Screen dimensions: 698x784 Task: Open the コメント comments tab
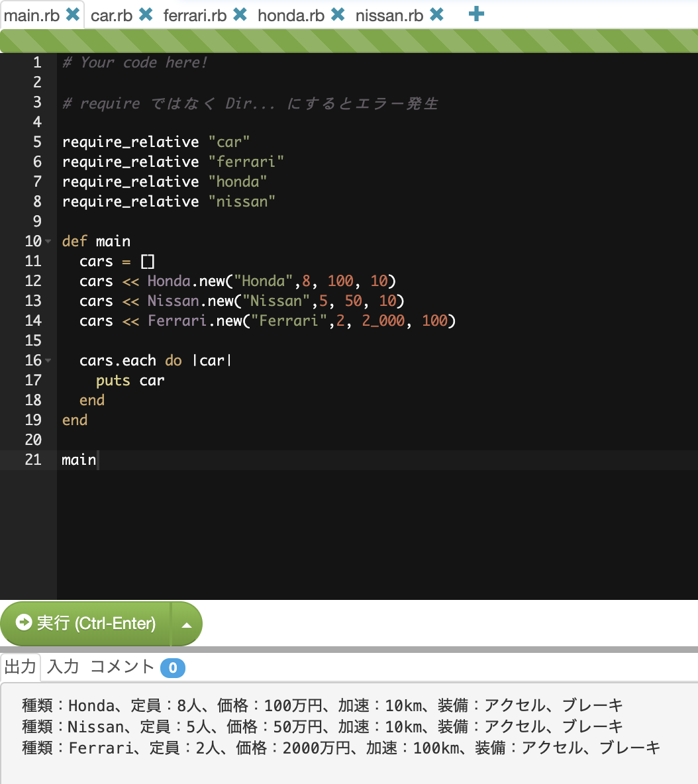point(122,667)
